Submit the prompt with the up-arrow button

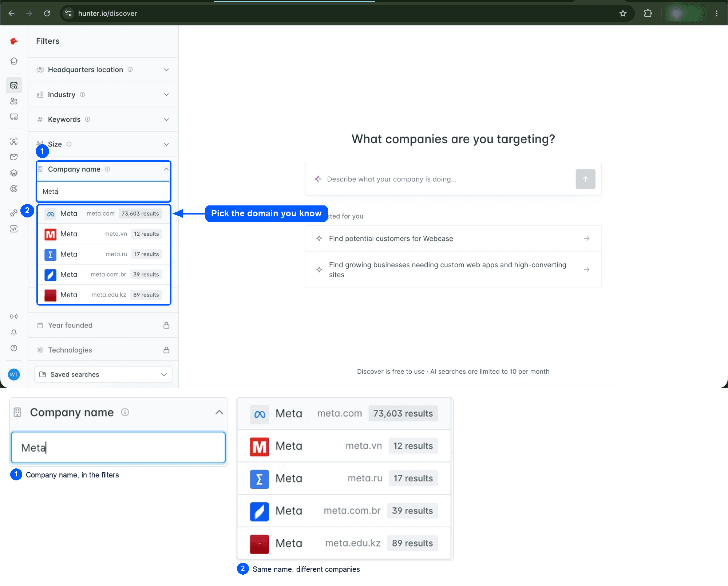tap(585, 179)
